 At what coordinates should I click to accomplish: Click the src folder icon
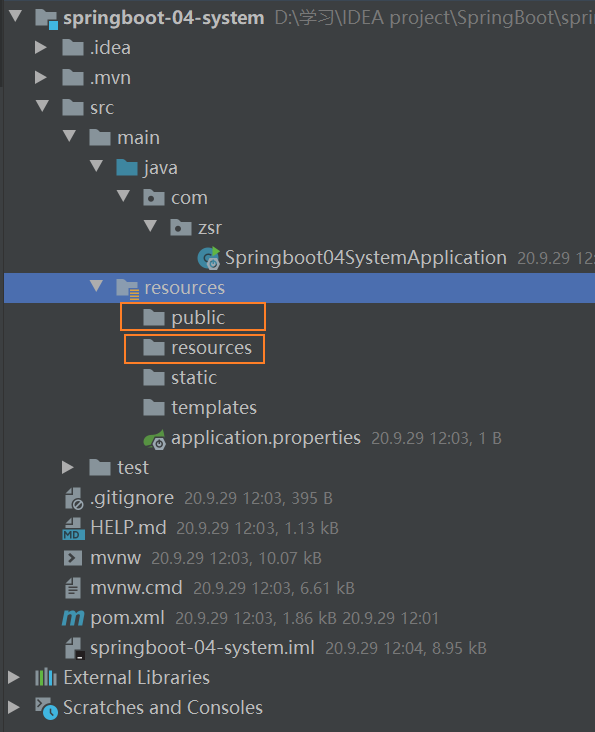click(73, 107)
